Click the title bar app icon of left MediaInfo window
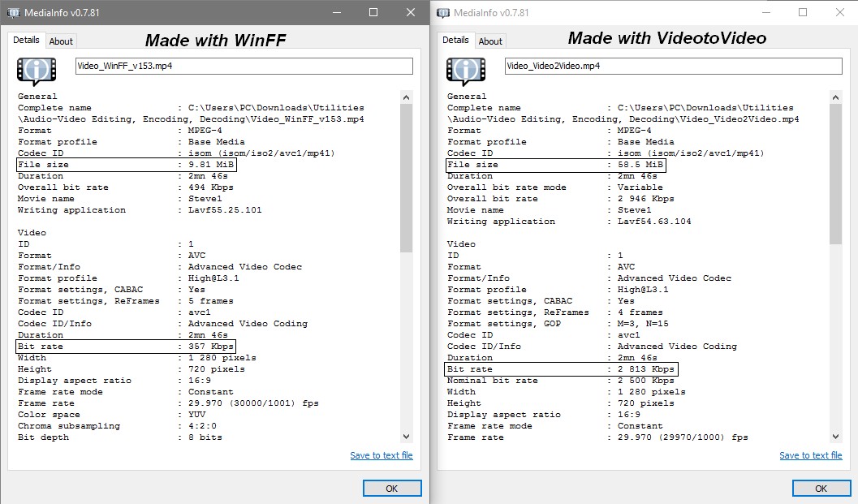The width and height of the screenshot is (858, 504). click(13, 13)
